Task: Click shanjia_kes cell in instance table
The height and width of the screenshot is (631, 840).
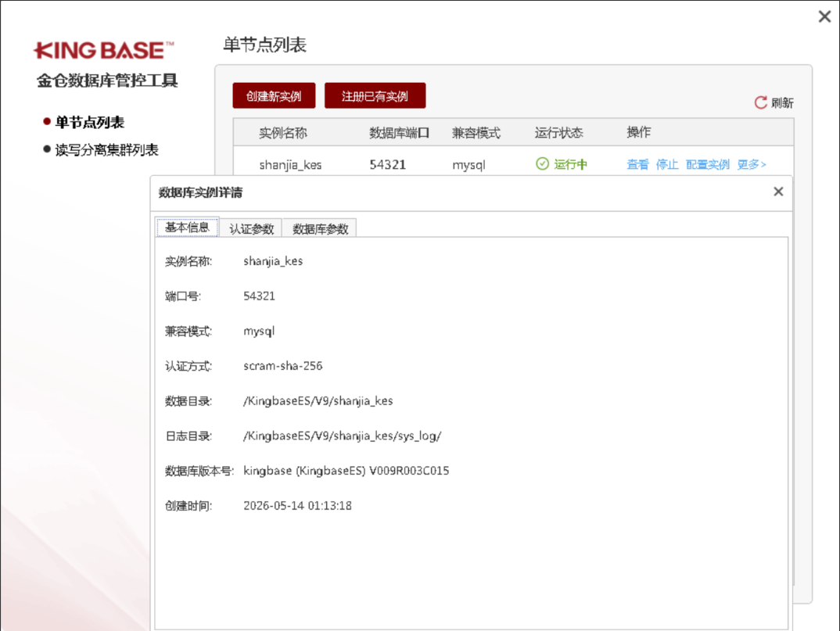Action: tap(290, 165)
